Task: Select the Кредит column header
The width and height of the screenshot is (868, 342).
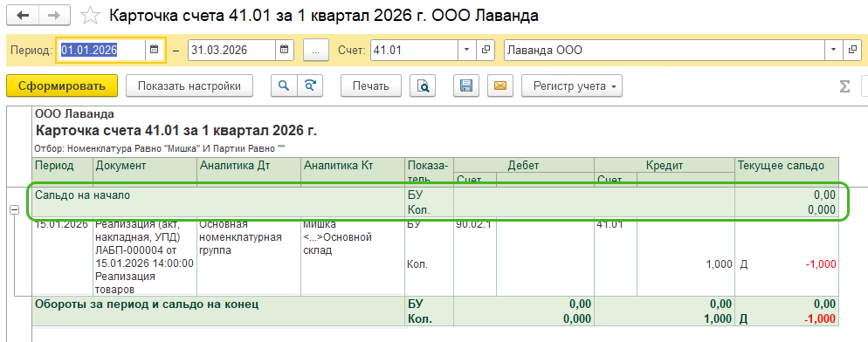Action: (665, 165)
